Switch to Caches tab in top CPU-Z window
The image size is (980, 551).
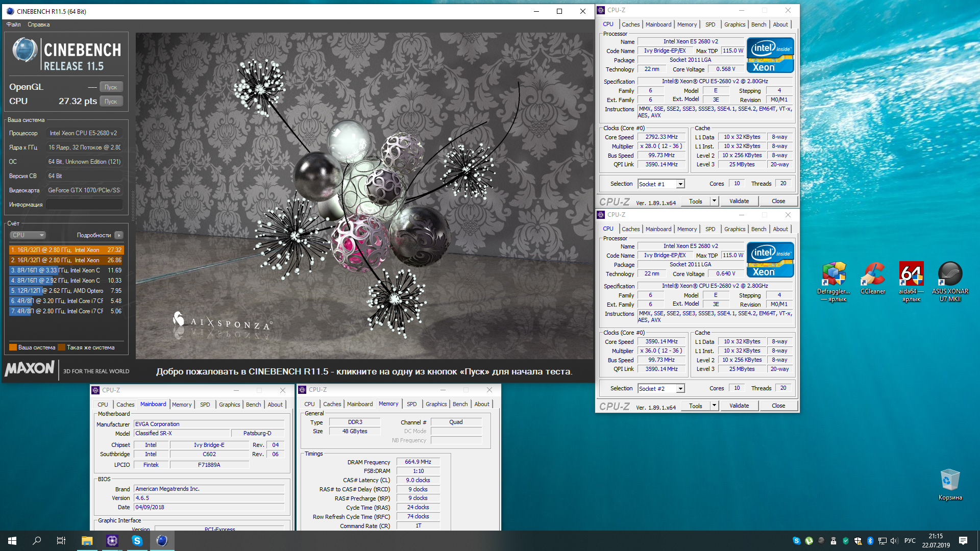tap(630, 24)
